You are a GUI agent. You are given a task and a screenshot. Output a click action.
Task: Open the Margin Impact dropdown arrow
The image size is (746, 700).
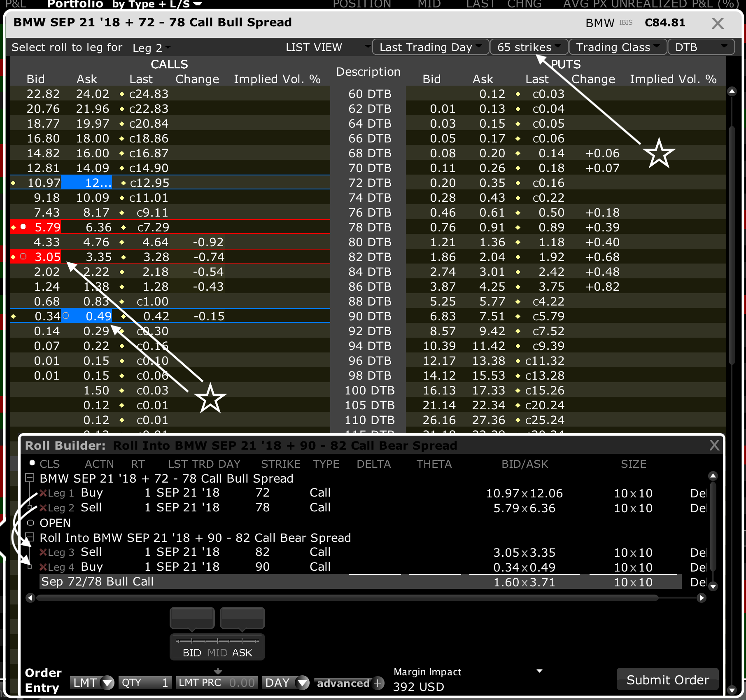(x=539, y=671)
